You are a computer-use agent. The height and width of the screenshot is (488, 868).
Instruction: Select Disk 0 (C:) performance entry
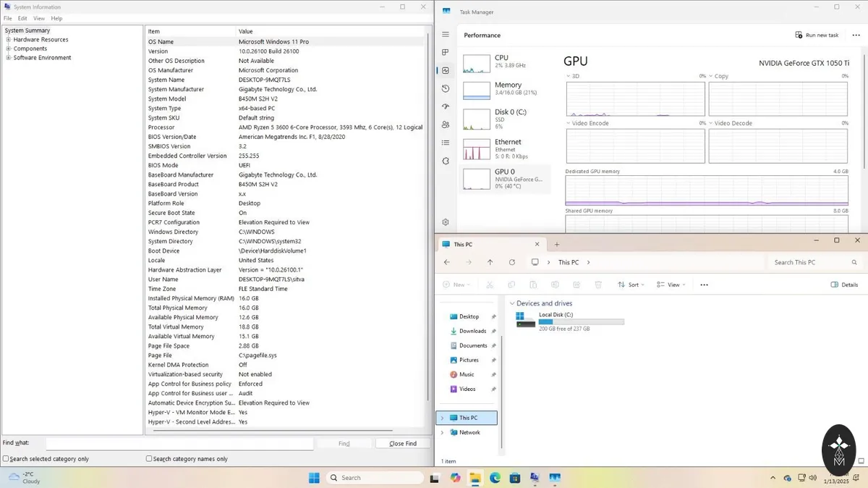click(x=504, y=119)
